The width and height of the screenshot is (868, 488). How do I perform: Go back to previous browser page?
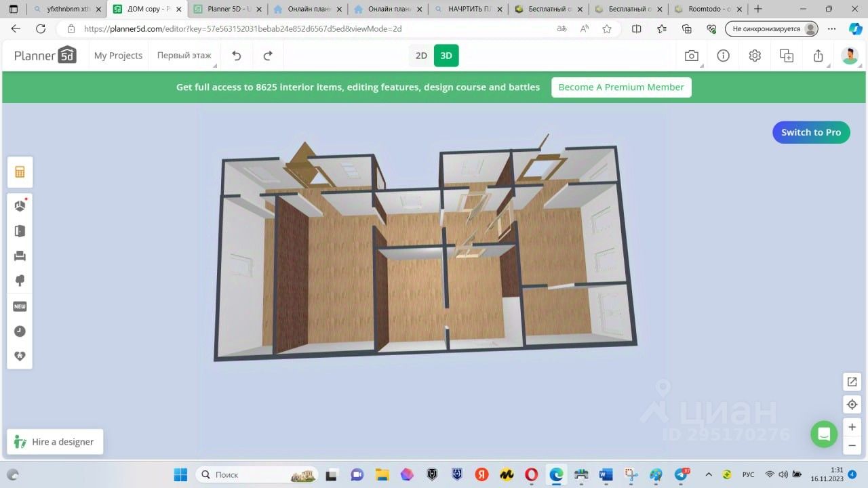(16, 29)
